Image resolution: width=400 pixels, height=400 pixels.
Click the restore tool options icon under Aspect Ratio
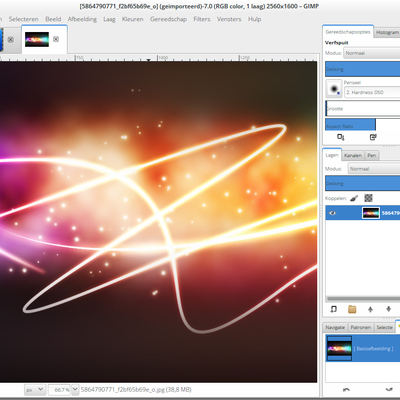[x=373, y=137]
